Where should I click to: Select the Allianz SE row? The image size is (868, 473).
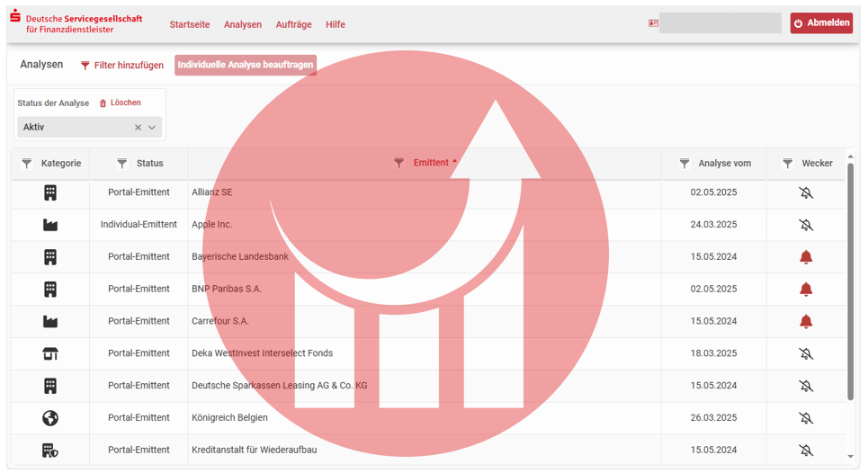tap(428, 192)
